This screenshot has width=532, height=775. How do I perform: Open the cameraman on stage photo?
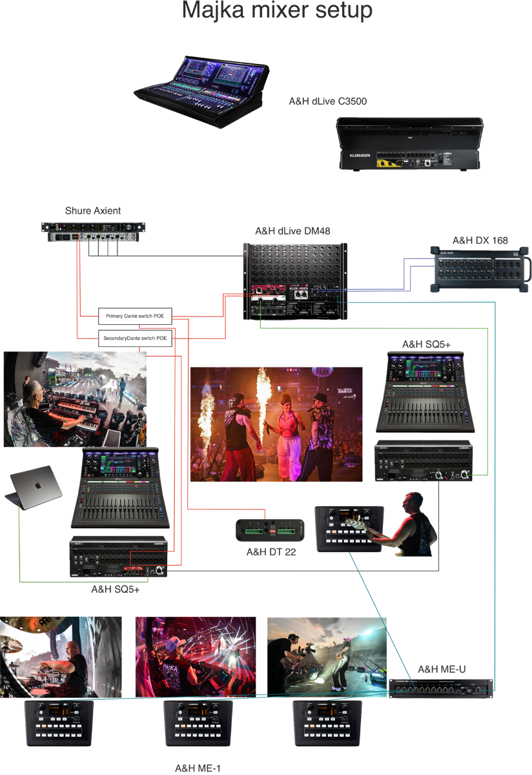point(327,657)
